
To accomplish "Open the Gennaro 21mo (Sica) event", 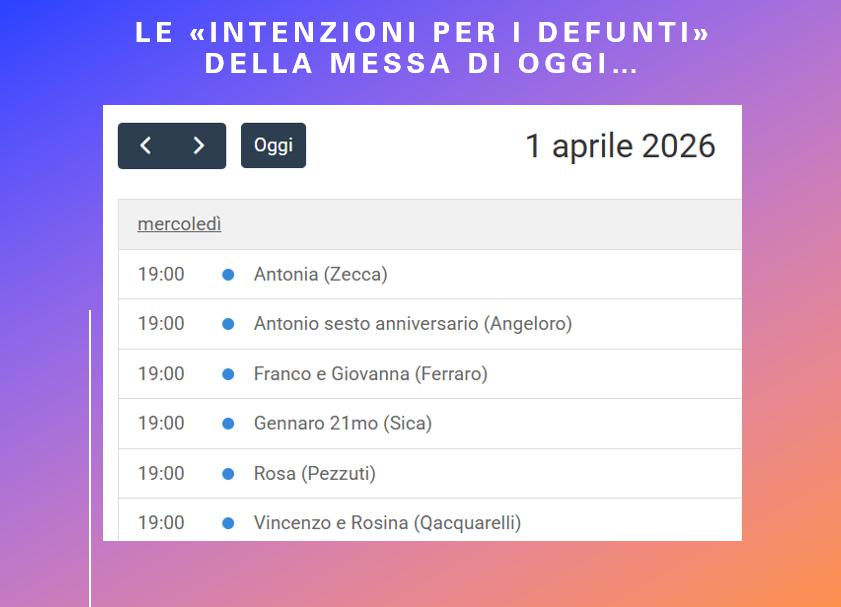I will [342, 423].
